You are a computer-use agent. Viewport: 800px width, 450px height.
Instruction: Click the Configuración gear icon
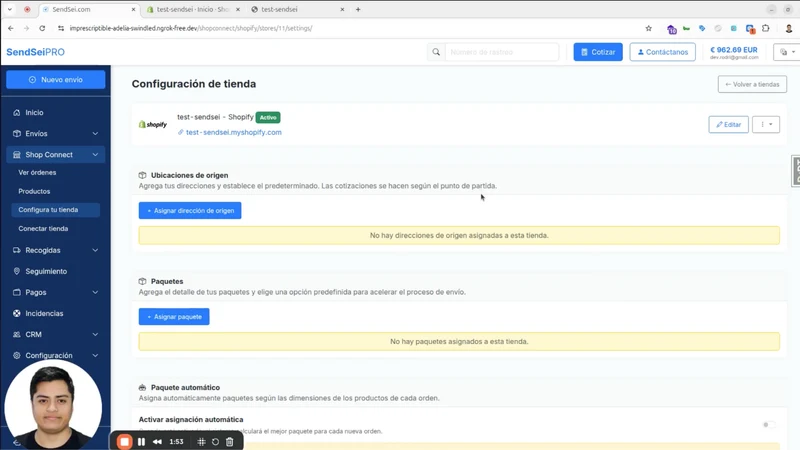pyautogui.click(x=17, y=356)
